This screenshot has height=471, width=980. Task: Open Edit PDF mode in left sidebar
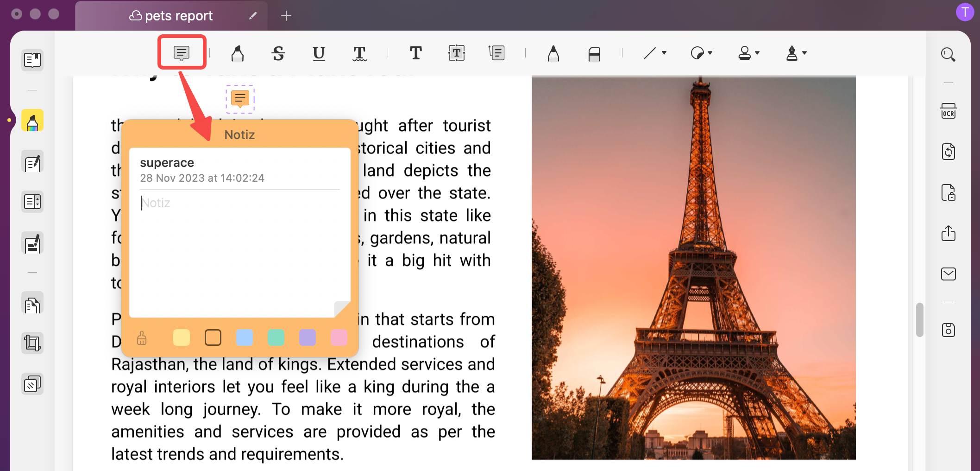click(x=32, y=161)
